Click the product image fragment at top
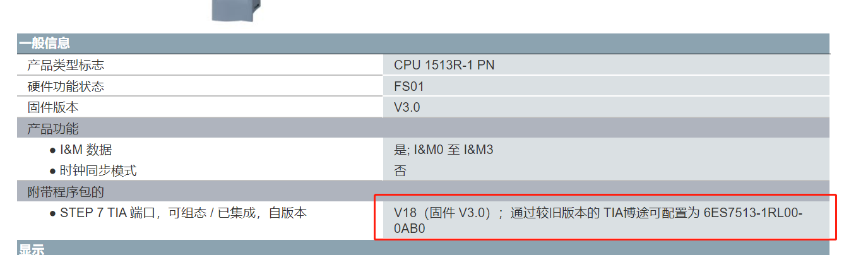The width and height of the screenshot is (868, 255). pos(235,10)
